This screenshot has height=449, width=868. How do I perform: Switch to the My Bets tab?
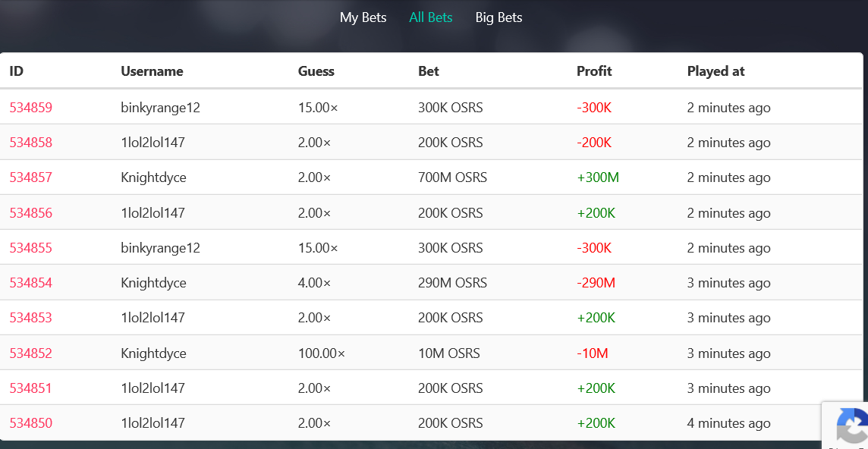[363, 17]
